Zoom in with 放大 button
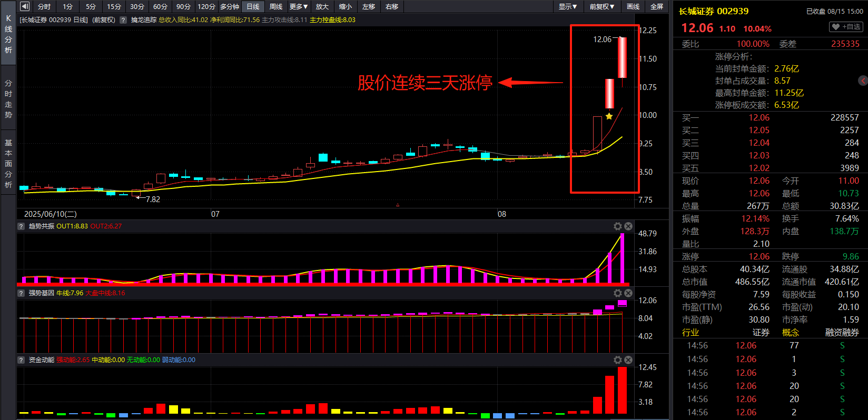 322,6
